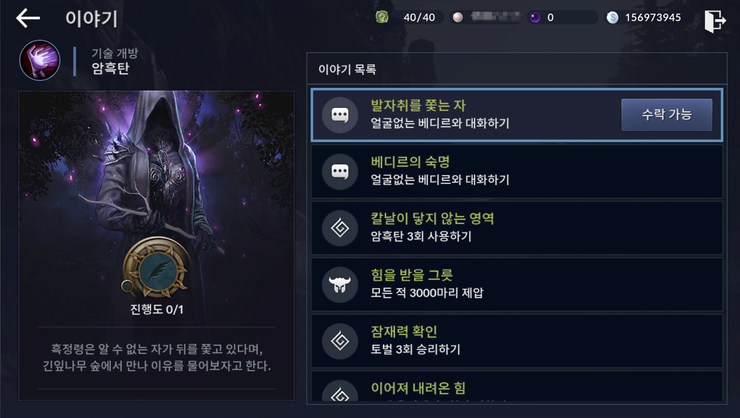Click the green stamina icon beside 40/40
The width and height of the screenshot is (740, 418).
point(382,17)
